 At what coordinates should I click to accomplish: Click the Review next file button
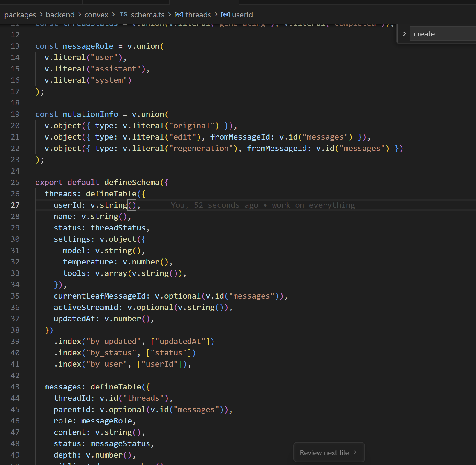[x=329, y=452]
